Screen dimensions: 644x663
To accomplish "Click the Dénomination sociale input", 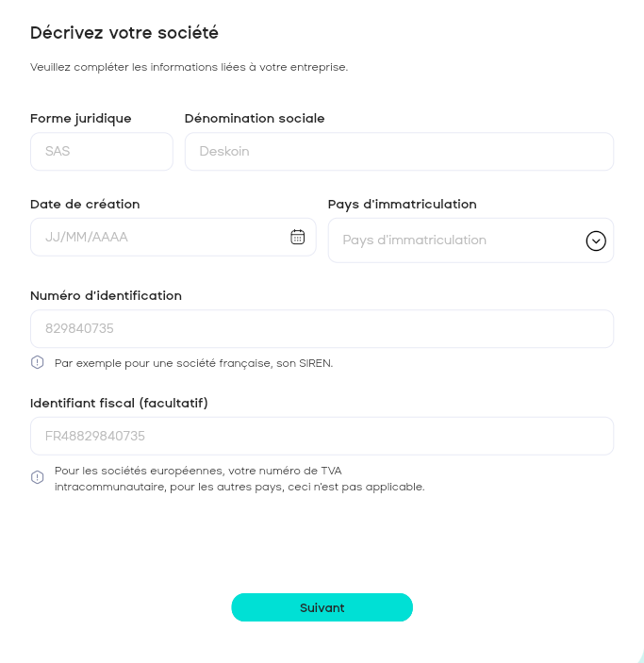I will pyautogui.click(x=399, y=151).
